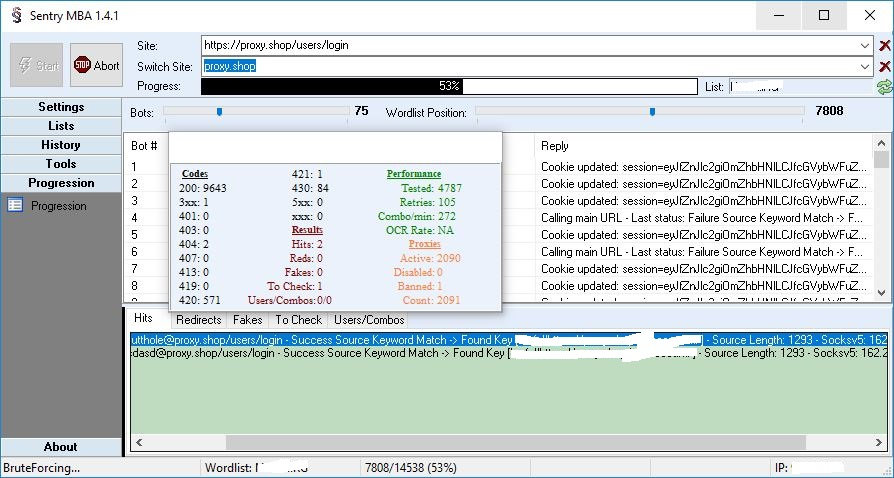This screenshot has width=894, height=478.
Task: Click the hits horizontal scrollbar thumb
Action: point(516,442)
